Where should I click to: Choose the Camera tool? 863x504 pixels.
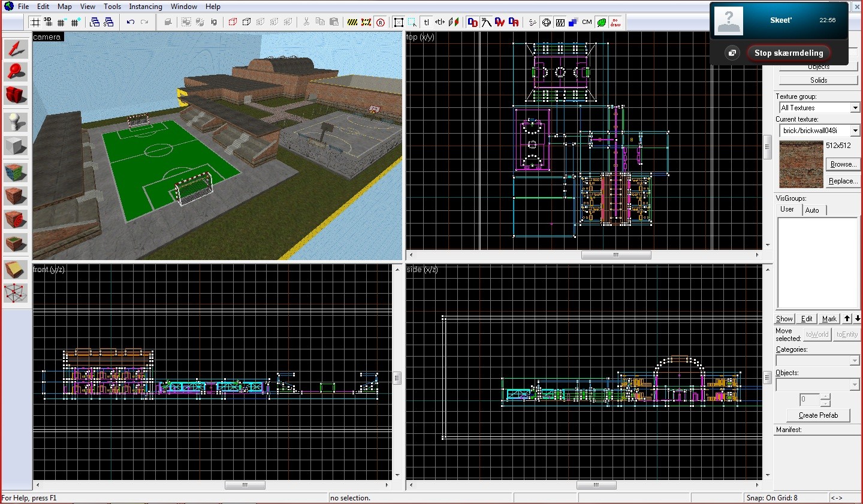(x=16, y=95)
